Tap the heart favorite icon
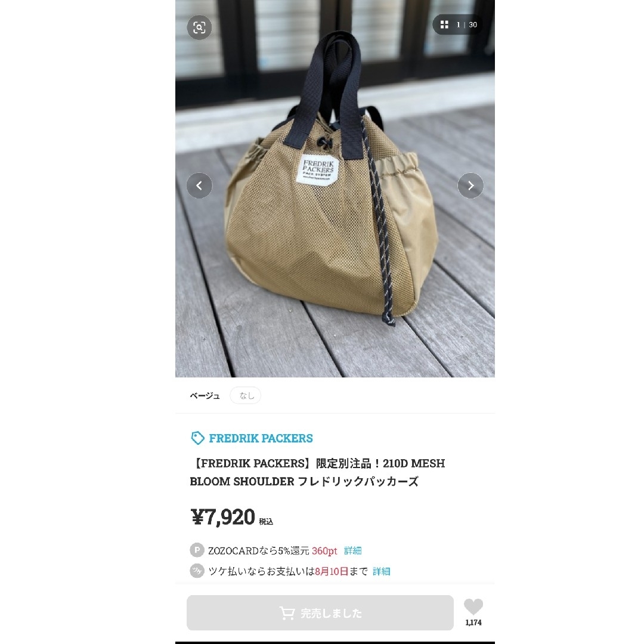The image size is (644, 644). tap(473, 606)
